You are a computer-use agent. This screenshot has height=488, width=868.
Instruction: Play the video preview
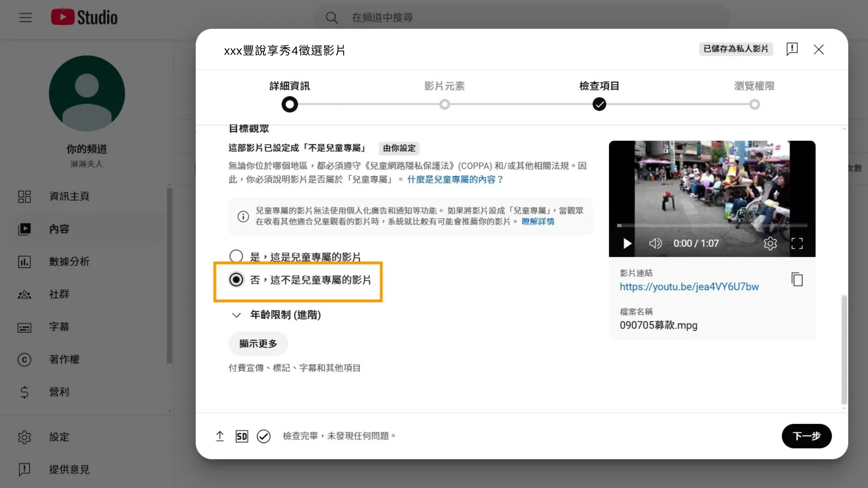tap(627, 244)
